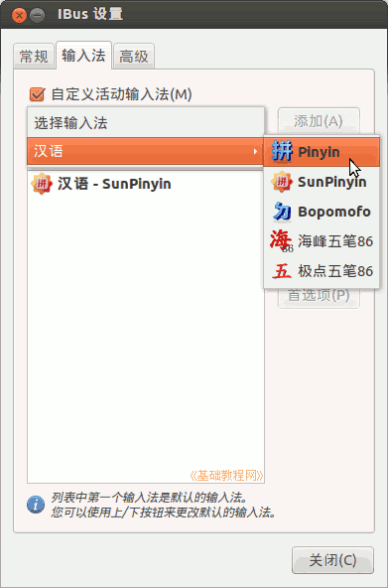Click the Bopomofo icon in submenu
This screenshot has width=388, height=588.
(282, 212)
